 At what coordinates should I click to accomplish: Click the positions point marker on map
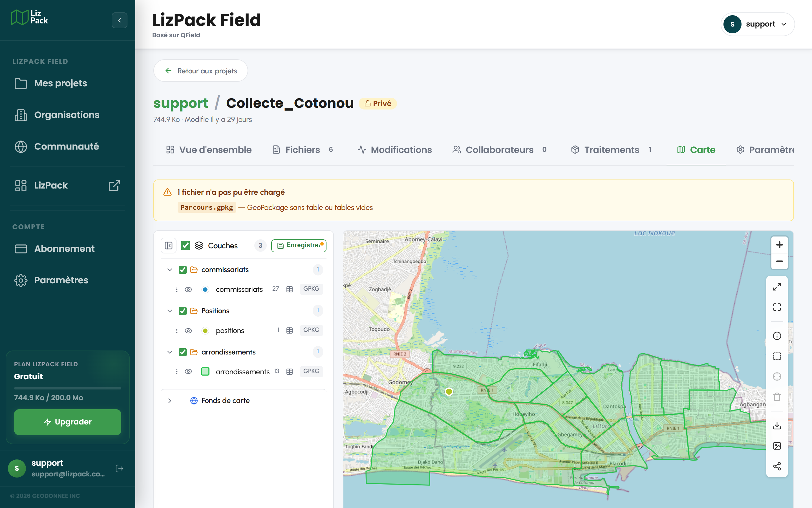coord(449,391)
